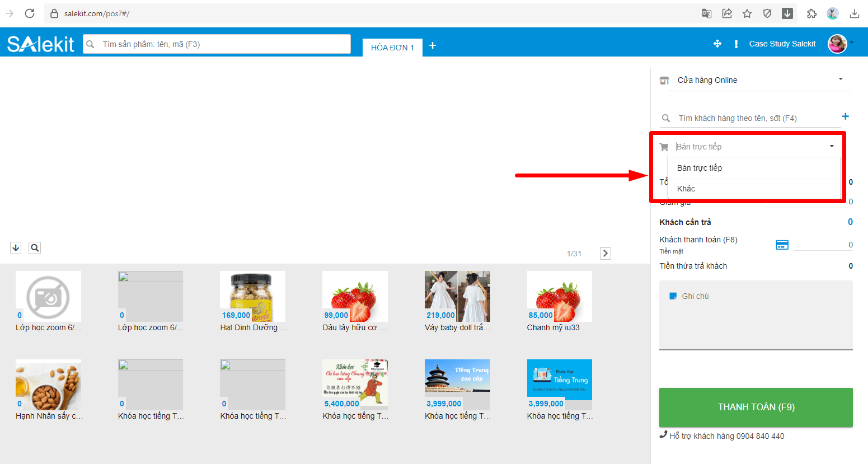Image resolution: width=868 pixels, height=464 pixels.
Task: Collapse product list with down arrow
Action: pyautogui.click(x=16, y=248)
